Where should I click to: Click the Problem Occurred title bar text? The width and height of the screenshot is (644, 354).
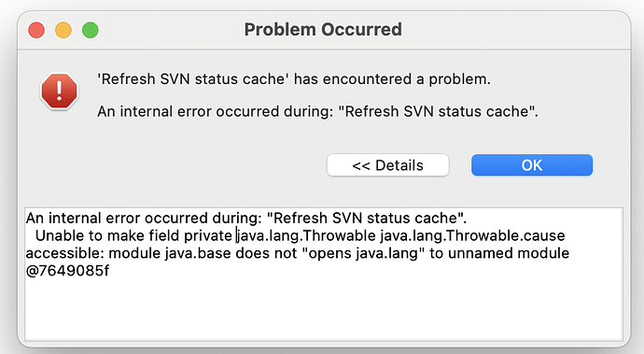coord(323,30)
